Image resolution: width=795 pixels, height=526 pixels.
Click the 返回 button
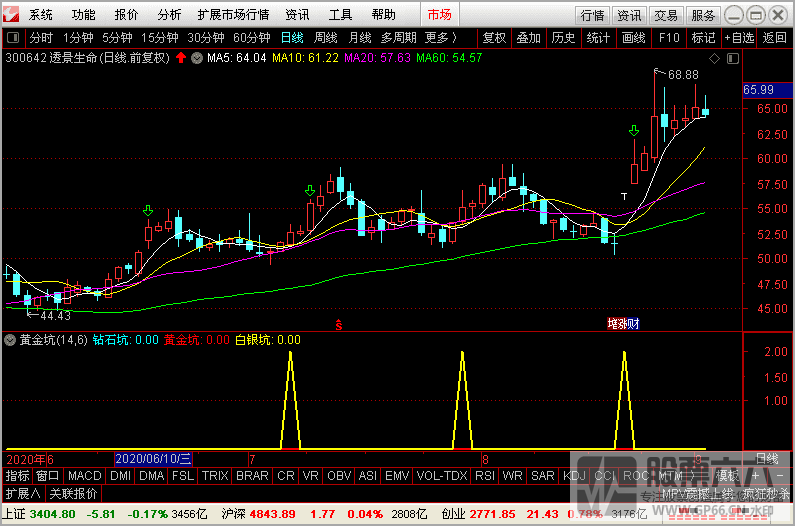click(775, 38)
